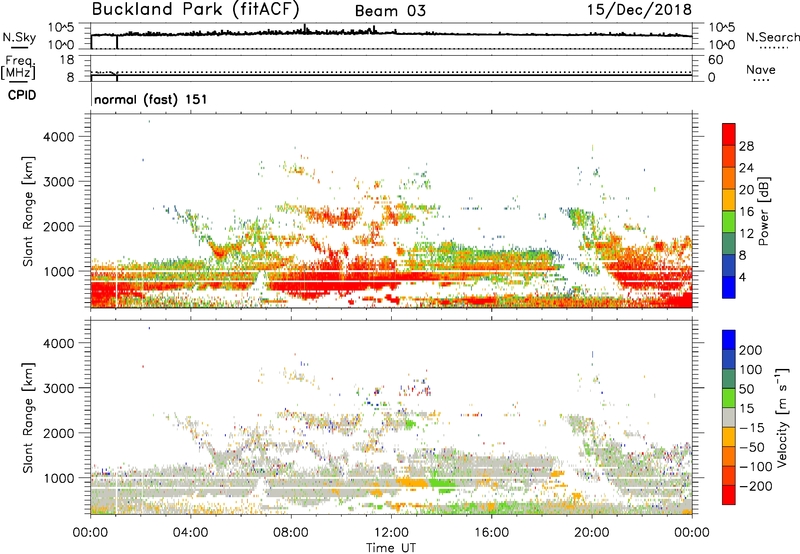The image size is (800, 554).
Task: Pick the teal 8–12 dB power swatch
Action: coord(729,244)
